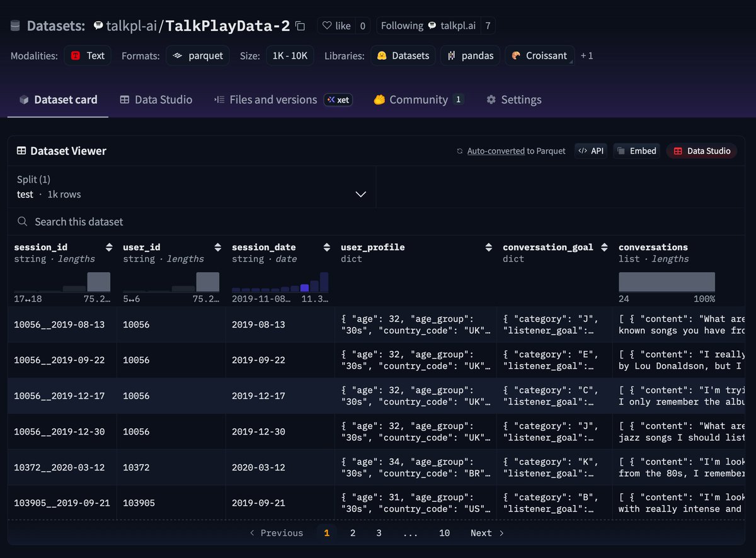756x558 pixels.
Task: Like the dataset with the heart button
Action: tap(336, 26)
